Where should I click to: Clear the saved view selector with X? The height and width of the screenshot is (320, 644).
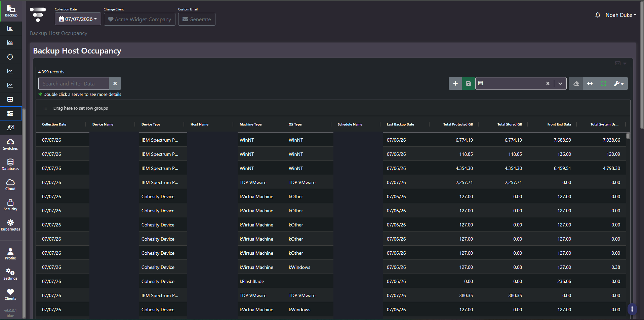pos(548,83)
